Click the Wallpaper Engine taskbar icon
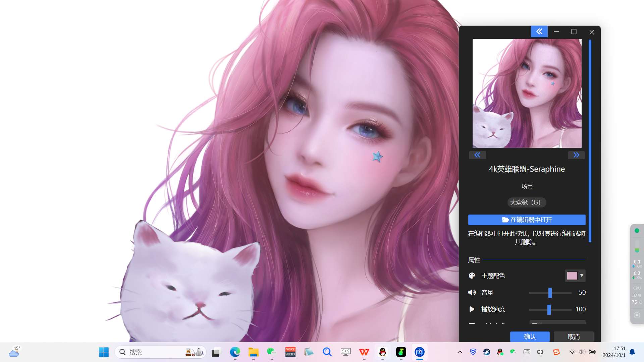644x362 pixels. click(x=419, y=352)
